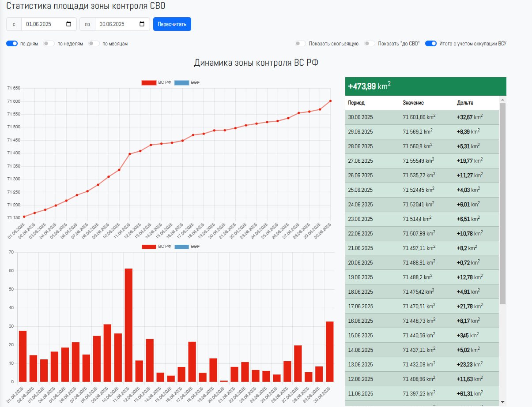Click the last line chart point 30.06.2025

330,101
